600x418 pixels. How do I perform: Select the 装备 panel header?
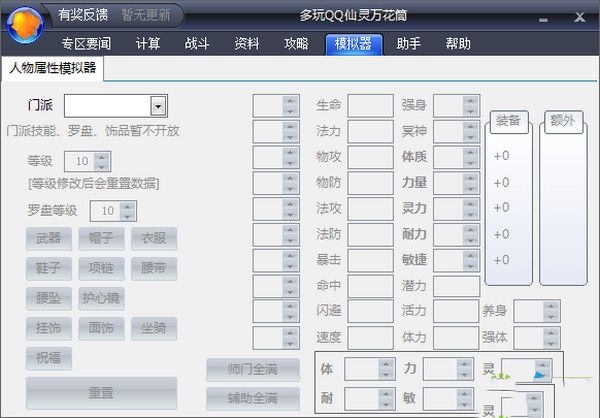[x=508, y=122]
